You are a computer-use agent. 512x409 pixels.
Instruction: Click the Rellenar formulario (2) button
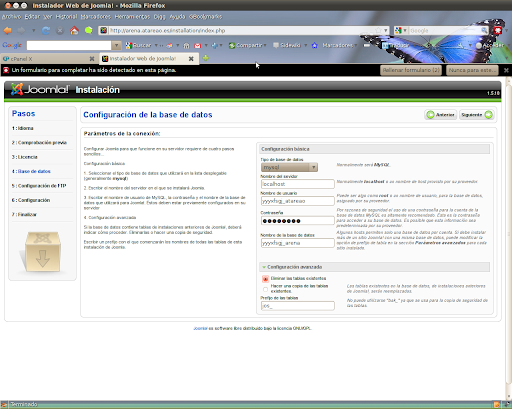(411, 70)
